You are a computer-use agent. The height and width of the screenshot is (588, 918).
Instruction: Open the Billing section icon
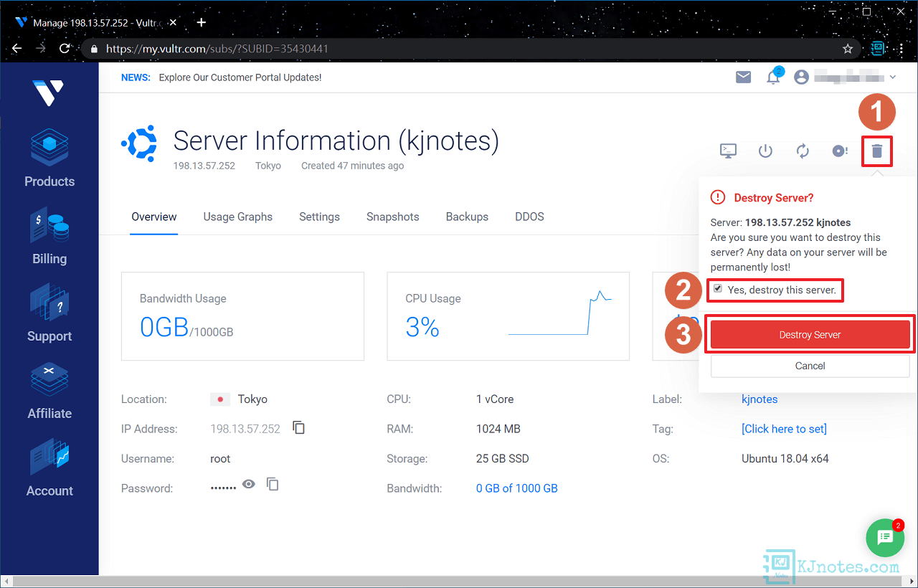coord(49,226)
